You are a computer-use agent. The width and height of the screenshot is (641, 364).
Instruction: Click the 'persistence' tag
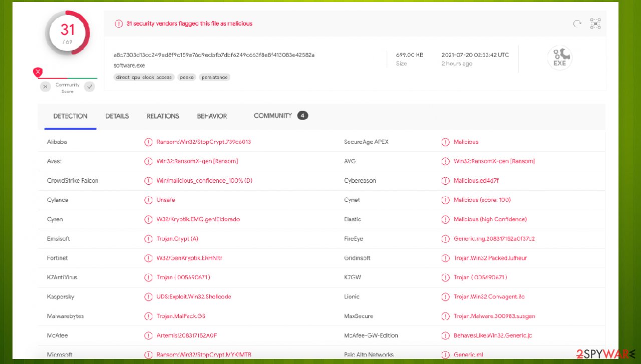click(214, 78)
